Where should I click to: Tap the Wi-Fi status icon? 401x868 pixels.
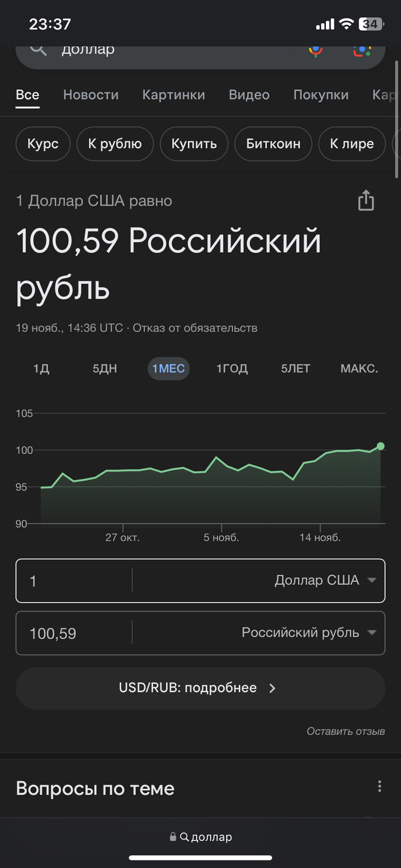tap(345, 24)
